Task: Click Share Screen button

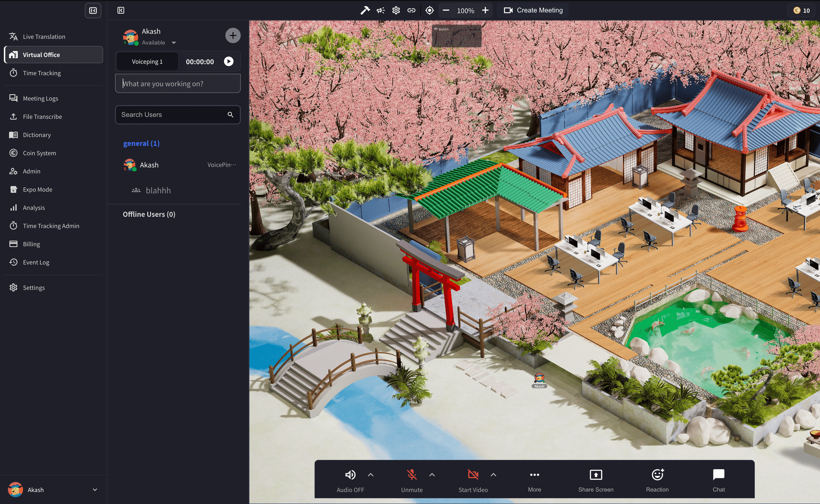Action: point(596,480)
